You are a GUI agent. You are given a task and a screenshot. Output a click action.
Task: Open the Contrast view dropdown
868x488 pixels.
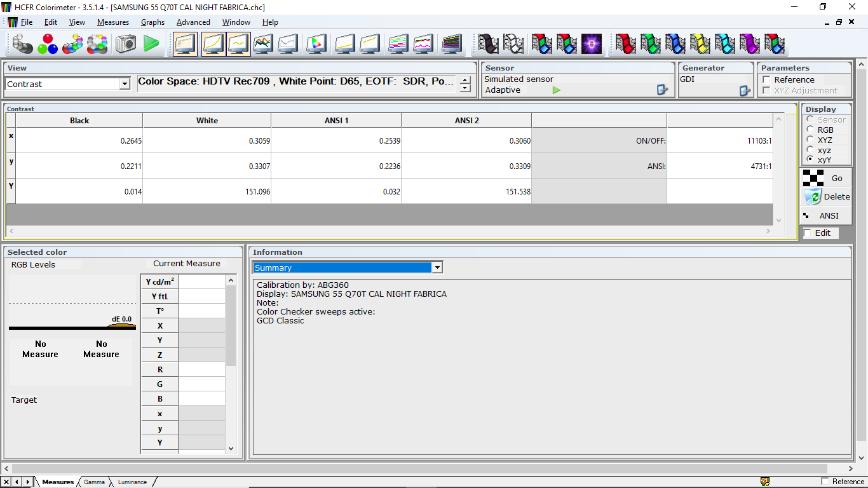pyautogui.click(x=125, y=84)
